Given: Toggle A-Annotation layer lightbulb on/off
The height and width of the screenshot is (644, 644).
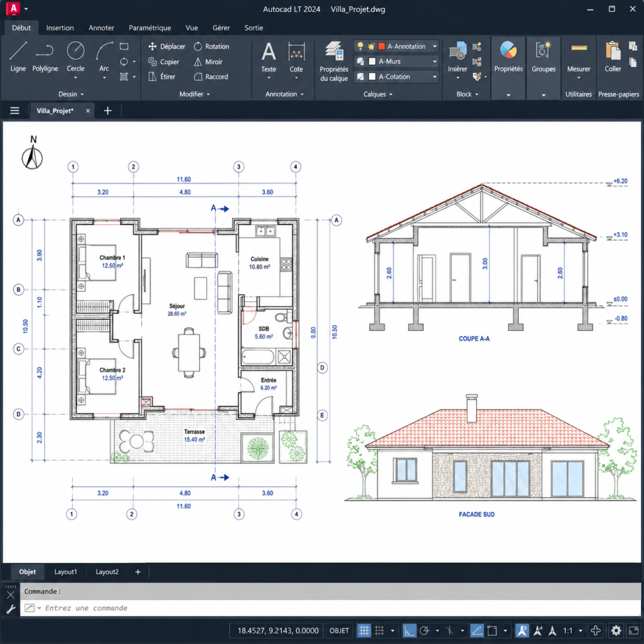Looking at the screenshot, I should click(x=360, y=46).
